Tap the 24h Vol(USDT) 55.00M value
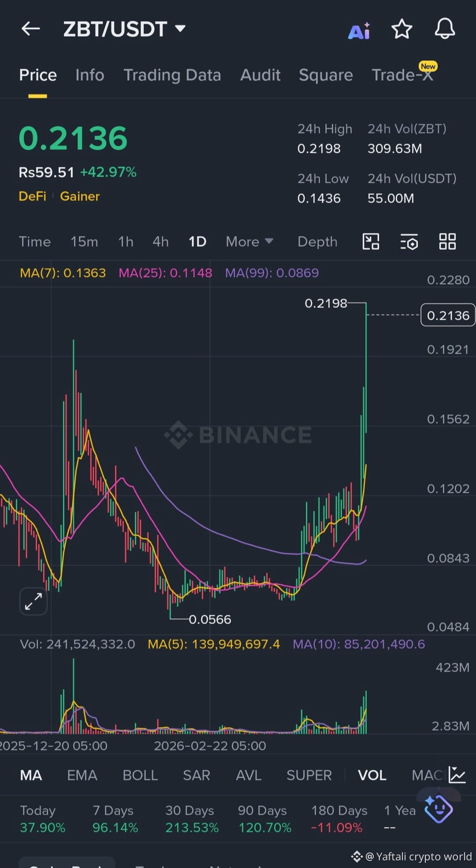 pyautogui.click(x=391, y=199)
